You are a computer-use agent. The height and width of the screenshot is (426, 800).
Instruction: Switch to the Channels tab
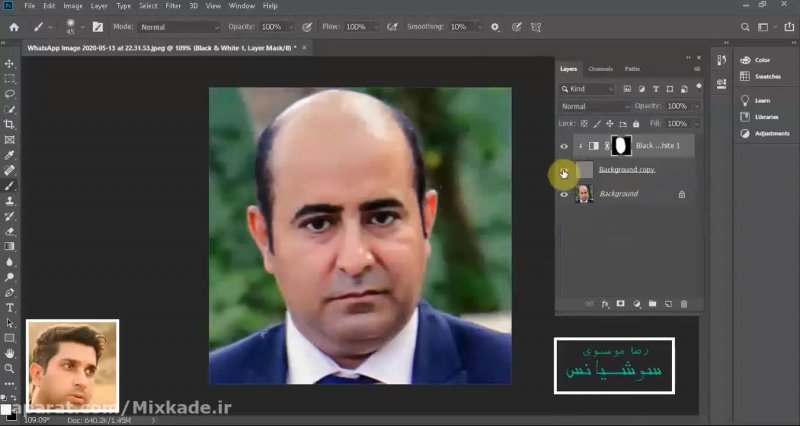[600, 69]
